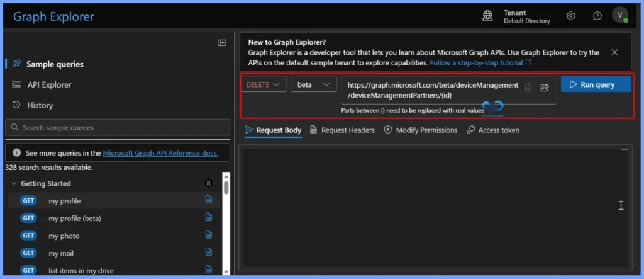Open the DELETE method dropdown
This screenshot has height=279, width=644.
pyautogui.click(x=264, y=84)
